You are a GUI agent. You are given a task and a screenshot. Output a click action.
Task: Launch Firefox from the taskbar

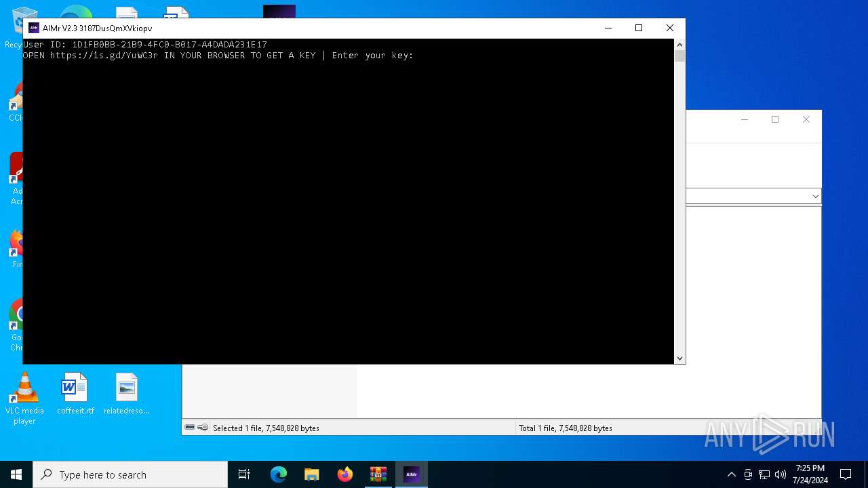(345, 474)
